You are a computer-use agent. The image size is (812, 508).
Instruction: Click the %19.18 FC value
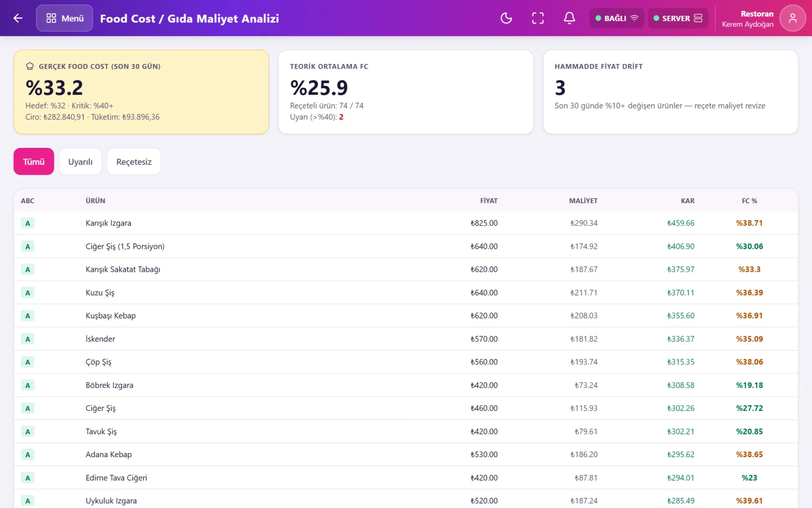pos(749,385)
